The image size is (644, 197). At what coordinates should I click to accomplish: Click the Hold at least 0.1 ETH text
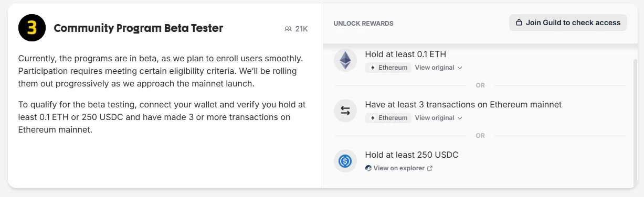click(x=406, y=54)
